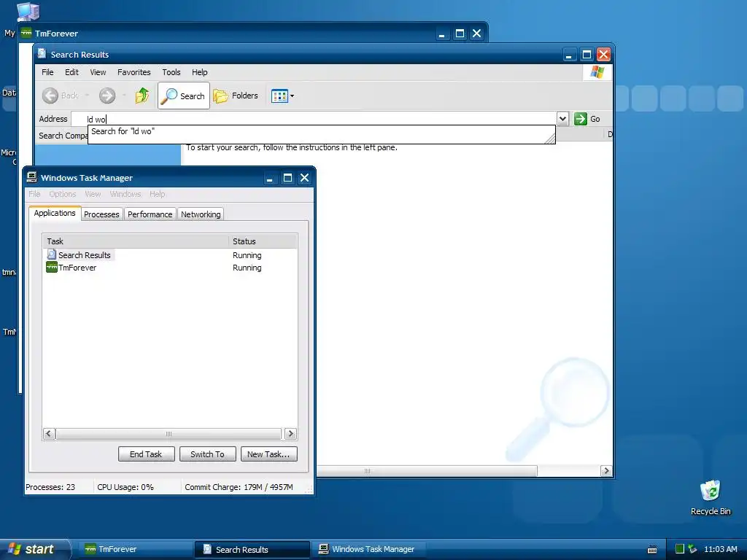Viewport: 747px width, 560px height.
Task: Open the Views icon in toolbar
Action: coord(279,96)
